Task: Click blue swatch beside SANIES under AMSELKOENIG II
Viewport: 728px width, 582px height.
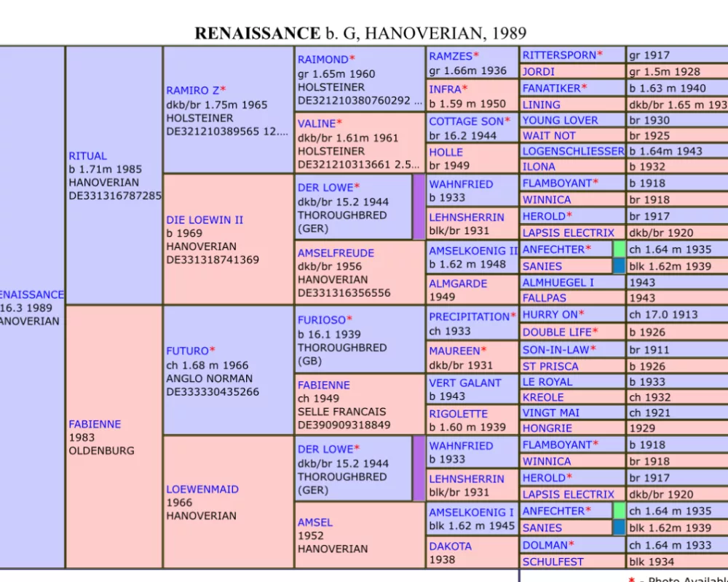Action: [x=619, y=266]
